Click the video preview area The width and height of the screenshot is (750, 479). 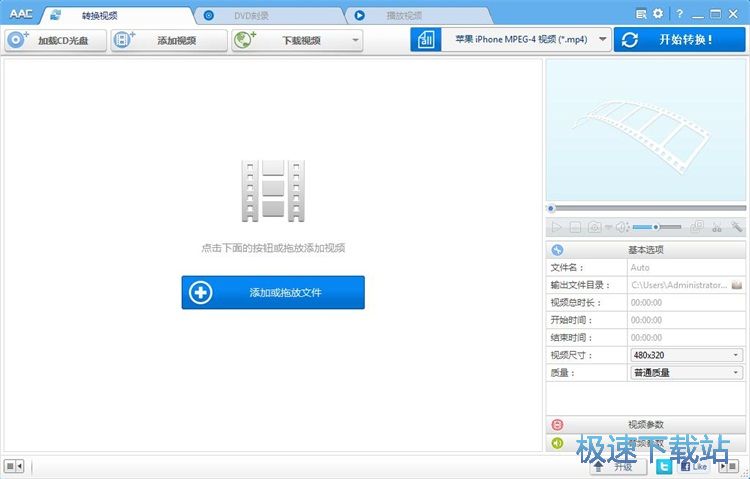tap(646, 130)
